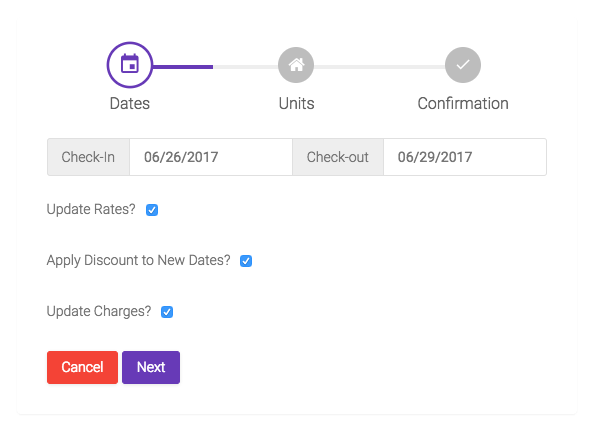Click the purple progress bar segment after Dates
595x430 pixels.
click(x=183, y=67)
